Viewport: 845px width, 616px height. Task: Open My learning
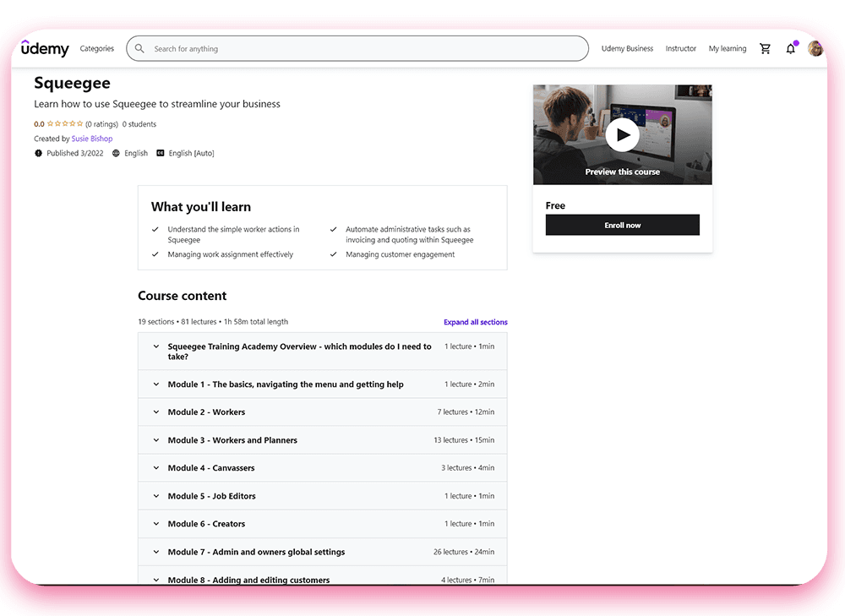click(x=727, y=49)
